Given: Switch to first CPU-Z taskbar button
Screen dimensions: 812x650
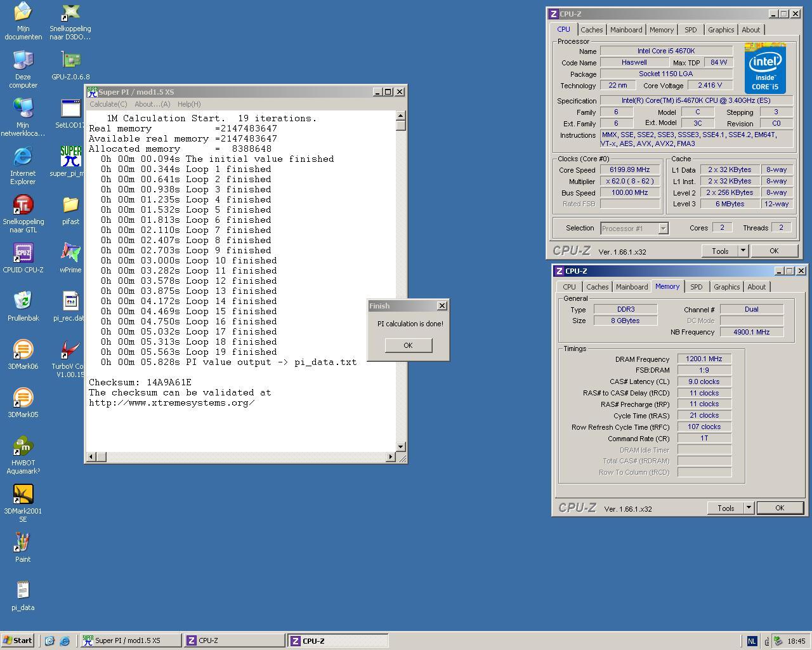Looking at the screenshot, I should tap(234, 640).
